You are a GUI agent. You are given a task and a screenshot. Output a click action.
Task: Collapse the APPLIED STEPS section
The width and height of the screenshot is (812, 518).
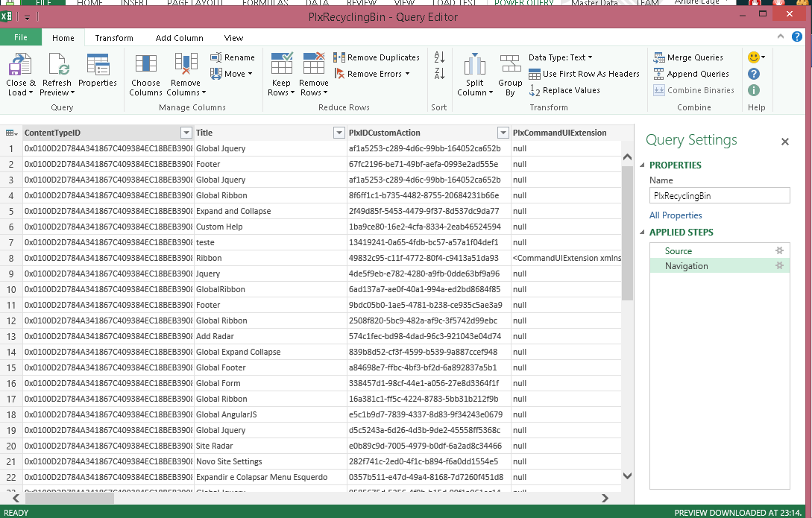click(642, 233)
